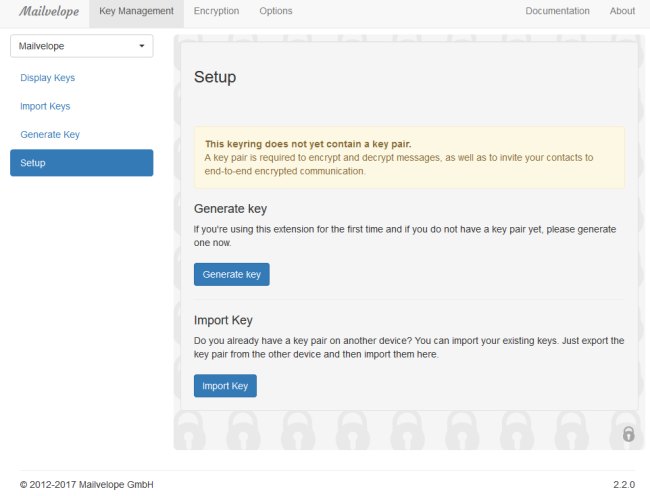
Task: Select Display Keys in the sidebar
Action: pyautogui.click(x=48, y=78)
